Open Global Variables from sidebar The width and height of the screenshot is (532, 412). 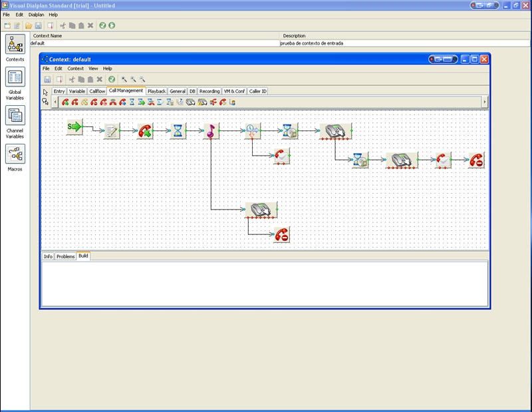pos(15,78)
